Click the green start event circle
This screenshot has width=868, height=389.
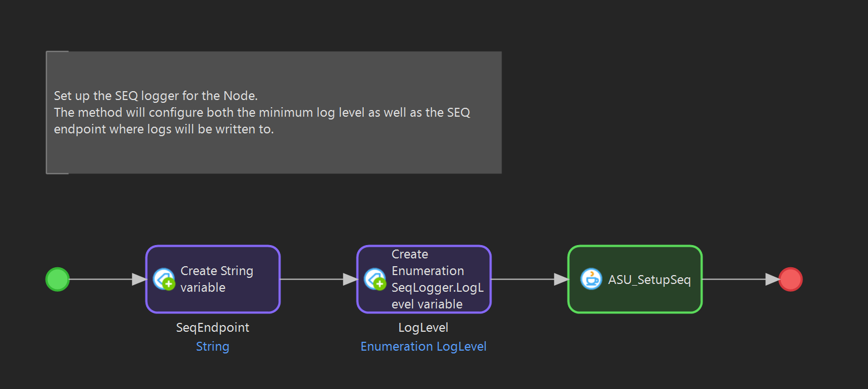tap(57, 279)
